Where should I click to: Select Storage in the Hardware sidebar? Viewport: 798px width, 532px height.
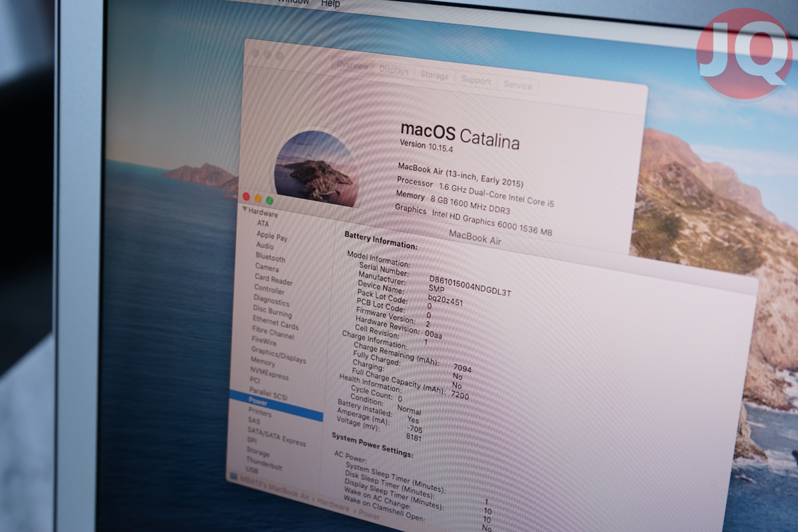point(258,452)
